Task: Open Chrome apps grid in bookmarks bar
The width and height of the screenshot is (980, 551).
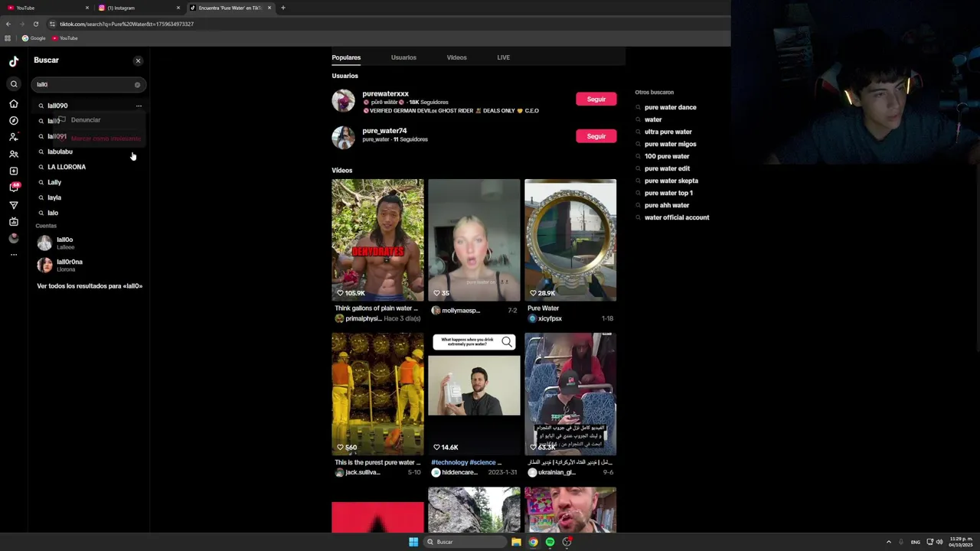Action: 8,38
